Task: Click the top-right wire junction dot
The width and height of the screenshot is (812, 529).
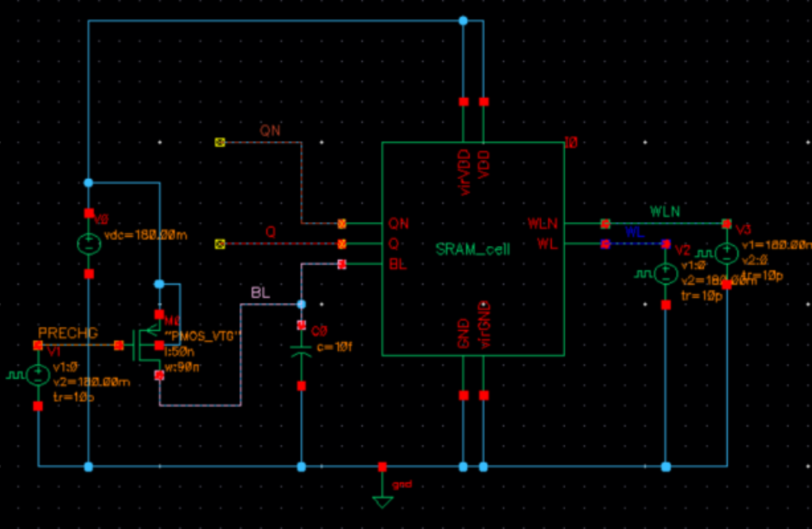Action: pyautogui.click(x=463, y=20)
